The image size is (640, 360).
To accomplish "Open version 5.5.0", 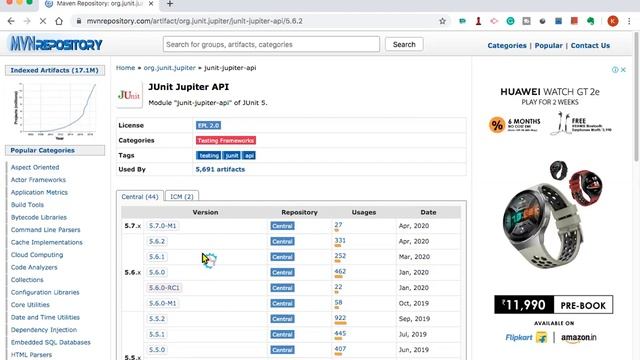I will tap(157, 350).
